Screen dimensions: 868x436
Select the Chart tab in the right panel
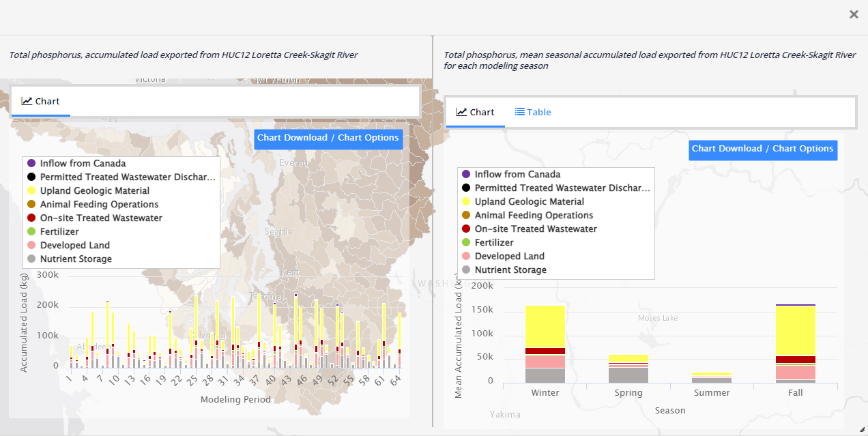pyautogui.click(x=476, y=113)
